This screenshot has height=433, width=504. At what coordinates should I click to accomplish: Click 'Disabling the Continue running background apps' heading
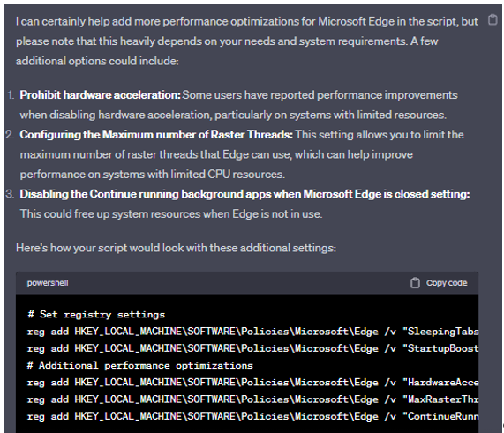coord(244,194)
